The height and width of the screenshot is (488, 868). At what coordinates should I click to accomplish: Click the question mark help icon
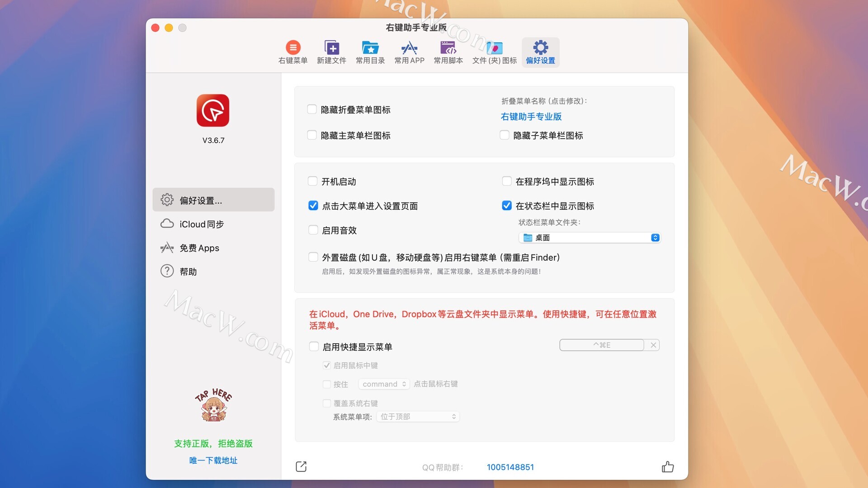click(x=167, y=271)
